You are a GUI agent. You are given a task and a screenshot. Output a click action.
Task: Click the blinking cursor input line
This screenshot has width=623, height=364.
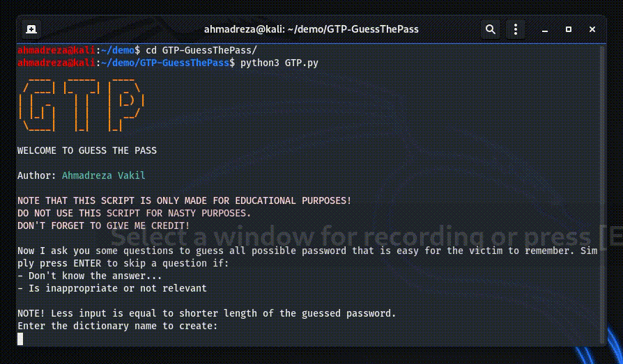20,338
